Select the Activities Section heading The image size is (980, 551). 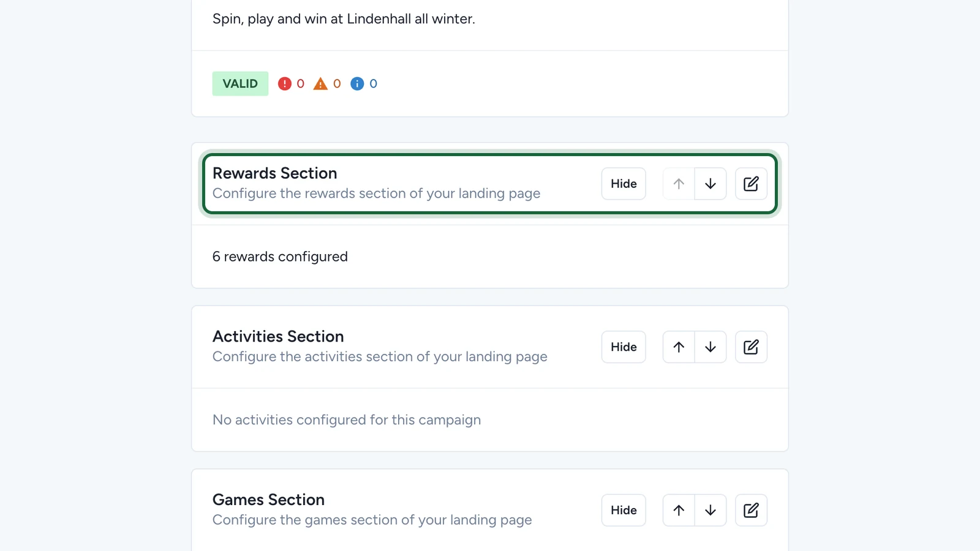[x=278, y=337]
